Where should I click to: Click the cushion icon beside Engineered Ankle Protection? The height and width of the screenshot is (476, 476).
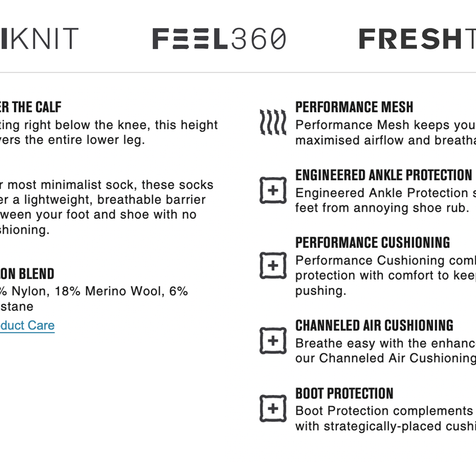tap(273, 190)
